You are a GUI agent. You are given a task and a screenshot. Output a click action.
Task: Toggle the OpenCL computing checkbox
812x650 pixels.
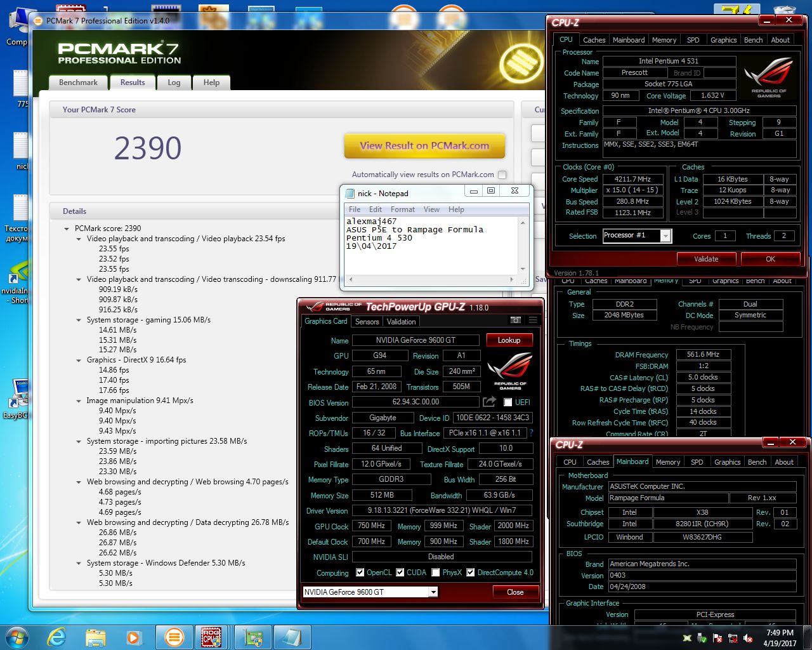coord(360,573)
